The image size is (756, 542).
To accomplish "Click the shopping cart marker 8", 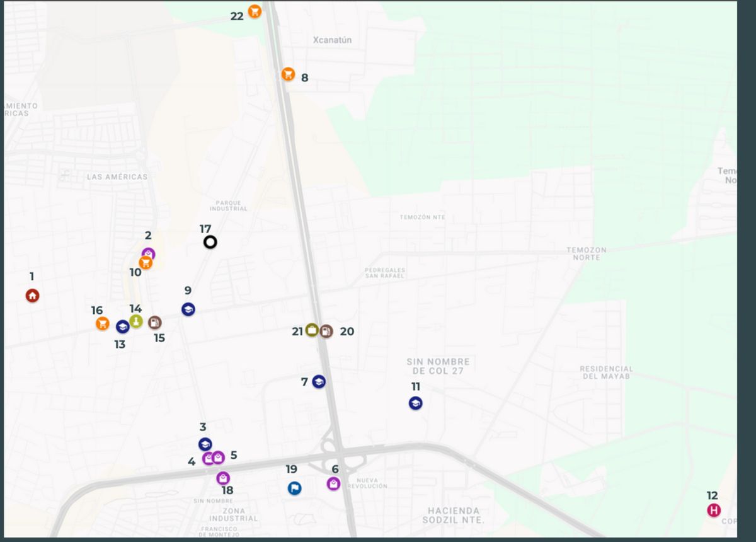I will point(288,74).
